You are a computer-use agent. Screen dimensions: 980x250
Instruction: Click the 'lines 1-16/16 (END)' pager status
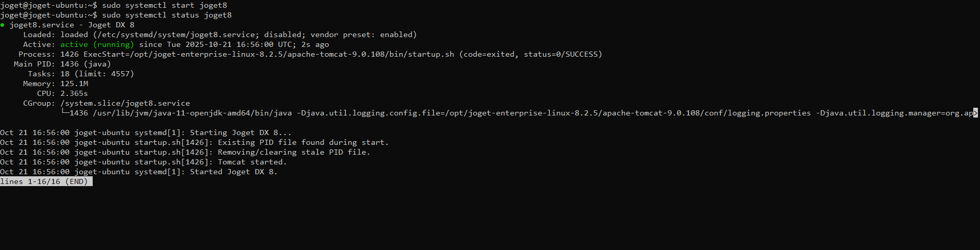[x=46, y=181]
